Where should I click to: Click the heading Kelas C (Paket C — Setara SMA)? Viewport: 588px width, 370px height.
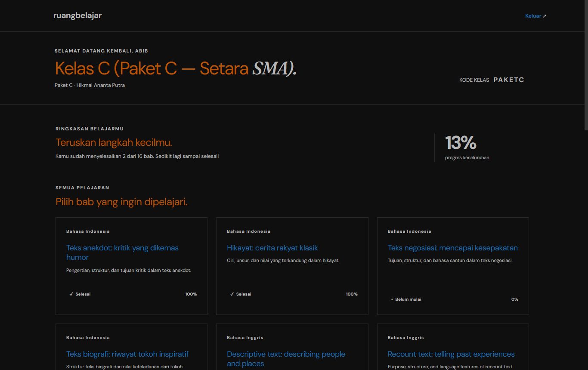[x=176, y=68]
